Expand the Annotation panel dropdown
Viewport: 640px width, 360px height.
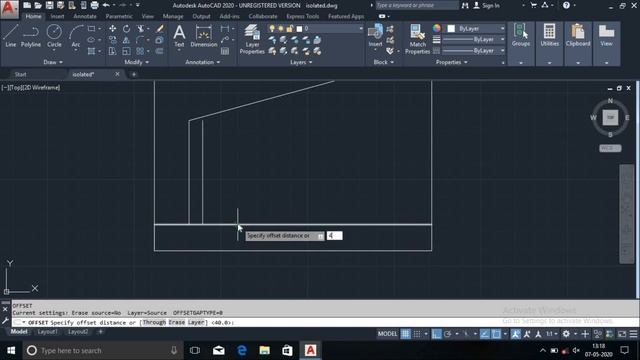tap(202, 62)
